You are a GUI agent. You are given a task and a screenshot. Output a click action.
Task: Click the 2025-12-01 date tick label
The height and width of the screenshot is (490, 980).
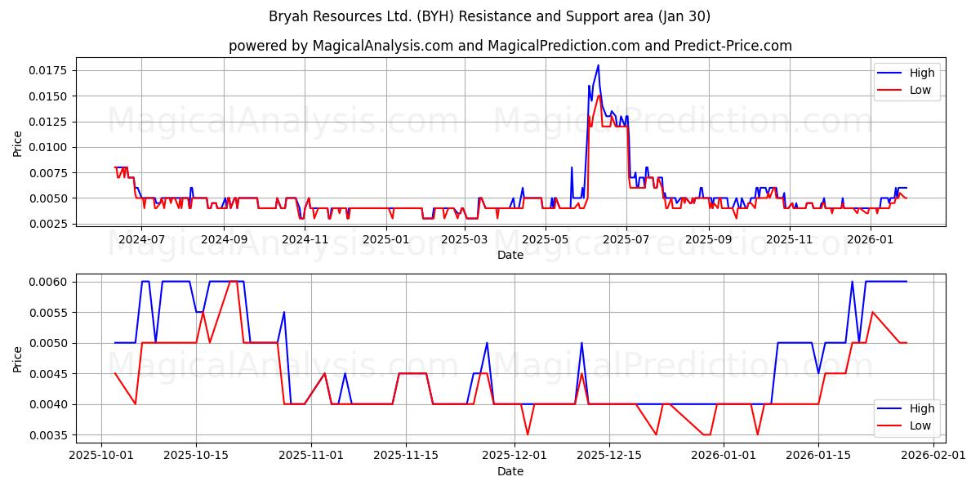pyautogui.click(x=514, y=455)
